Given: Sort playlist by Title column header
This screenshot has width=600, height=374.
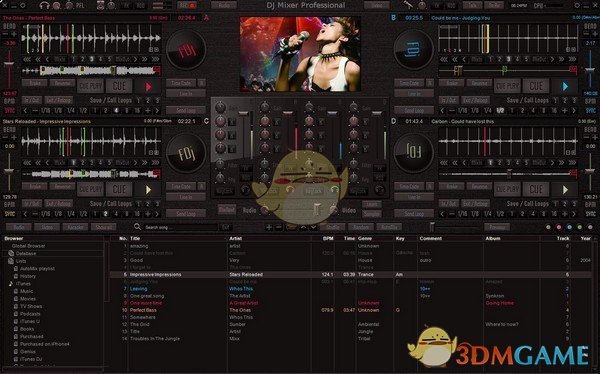Looking at the screenshot, I should tap(135, 238).
